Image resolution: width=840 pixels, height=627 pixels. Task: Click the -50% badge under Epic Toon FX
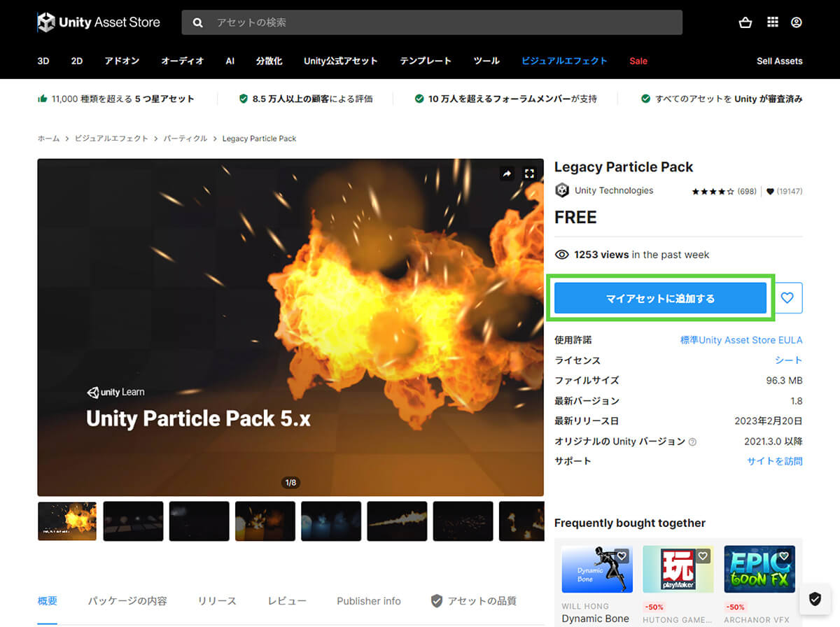click(x=735, y=607)
